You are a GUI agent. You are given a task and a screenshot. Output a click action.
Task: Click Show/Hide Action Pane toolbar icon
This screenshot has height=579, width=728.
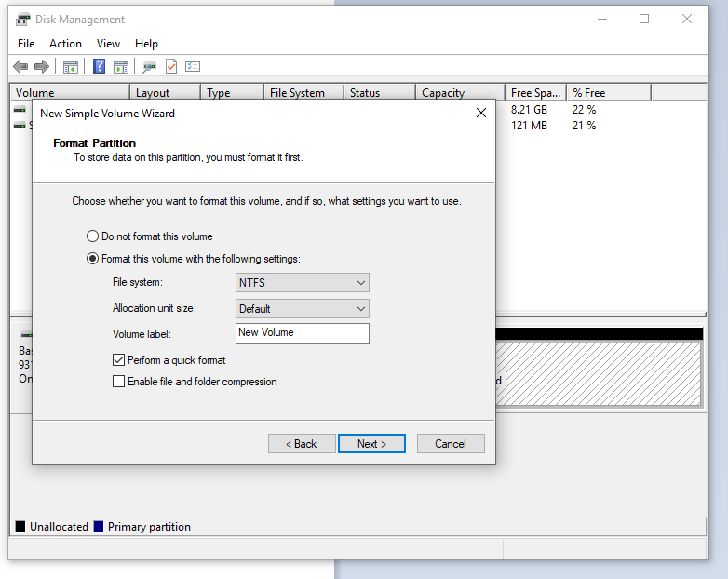tap(121, 67)
